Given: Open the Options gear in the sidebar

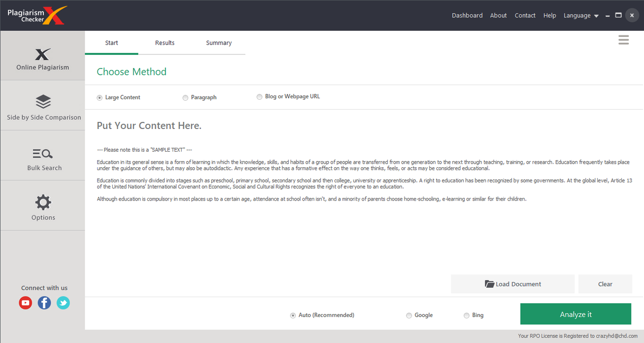Looking at the screenshot, I should point(42,205).
